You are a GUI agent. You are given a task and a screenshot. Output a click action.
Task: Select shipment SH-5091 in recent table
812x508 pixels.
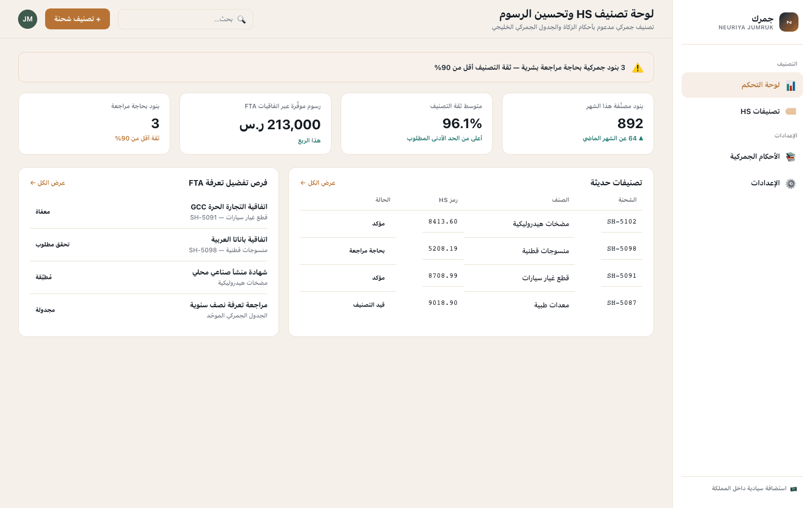pos(621,276)
